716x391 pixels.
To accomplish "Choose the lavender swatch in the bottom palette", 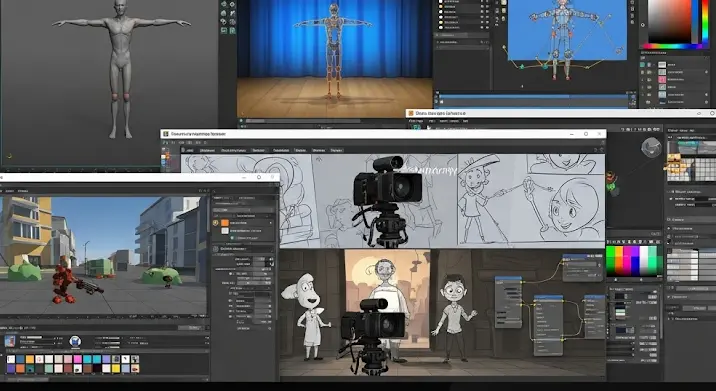I will (x=106, y=359).
